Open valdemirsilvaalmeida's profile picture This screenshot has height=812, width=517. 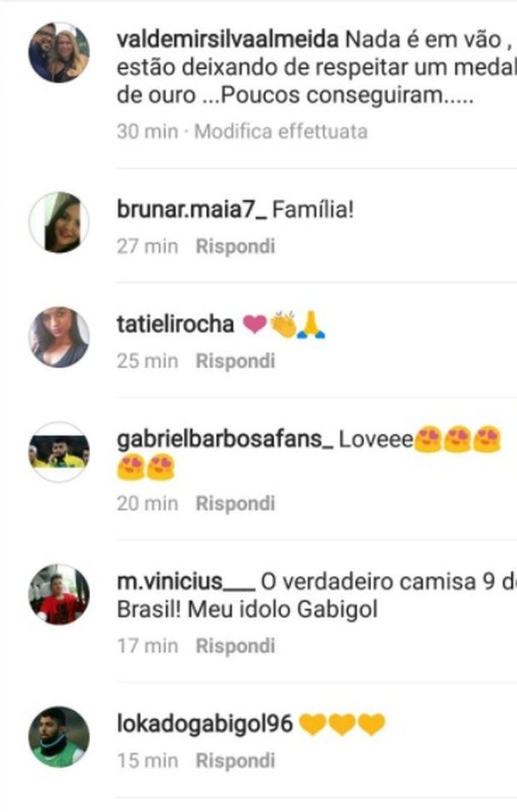pyautogui.click(x=58, y=53)
